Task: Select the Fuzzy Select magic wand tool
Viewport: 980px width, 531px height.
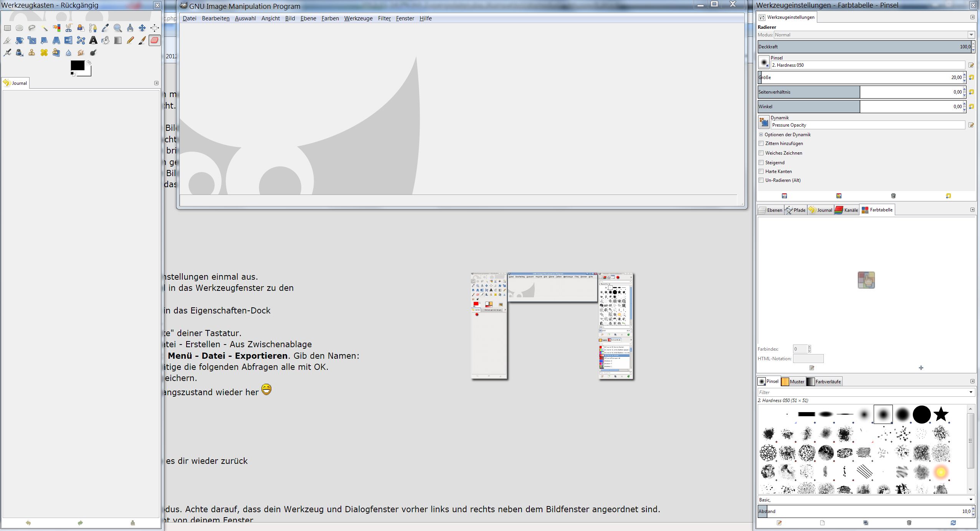Action: click(44, 28)
